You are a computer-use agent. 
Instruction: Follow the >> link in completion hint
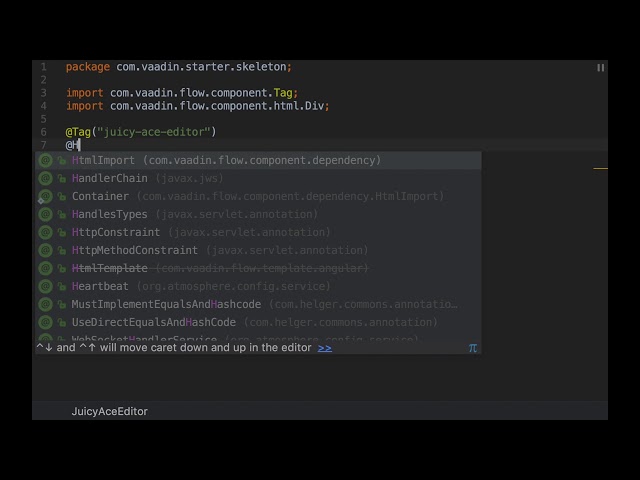[x=324, y=348]
